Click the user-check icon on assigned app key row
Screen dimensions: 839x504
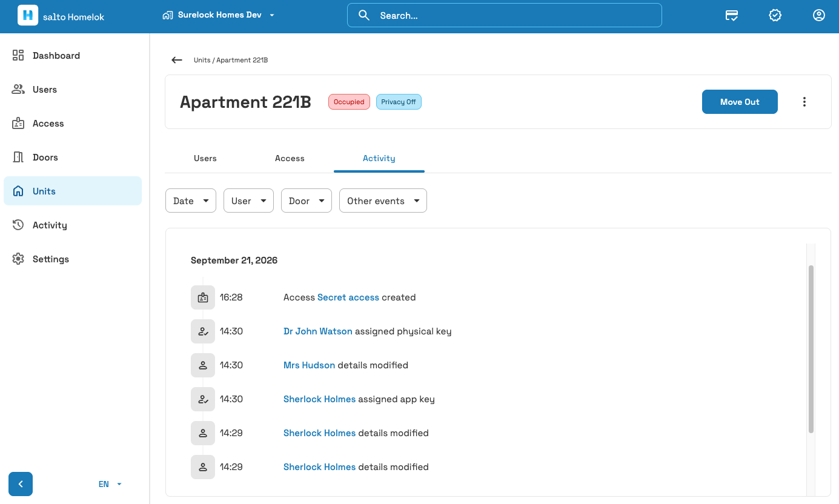pyautogui.click(x=203, y=399)
